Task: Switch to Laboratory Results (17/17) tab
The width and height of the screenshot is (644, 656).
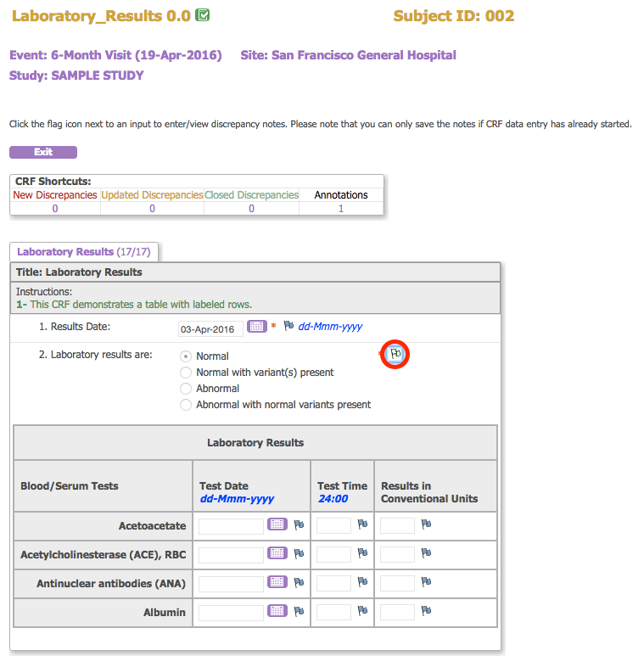Action: point(83,252)
